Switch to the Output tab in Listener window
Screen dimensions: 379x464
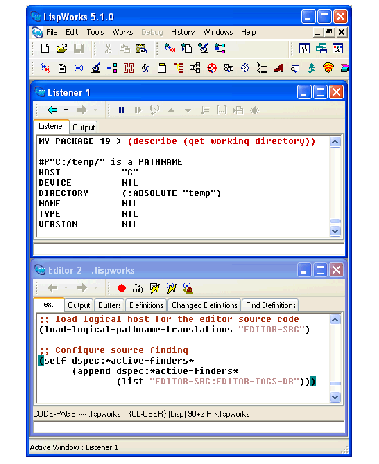83,127
